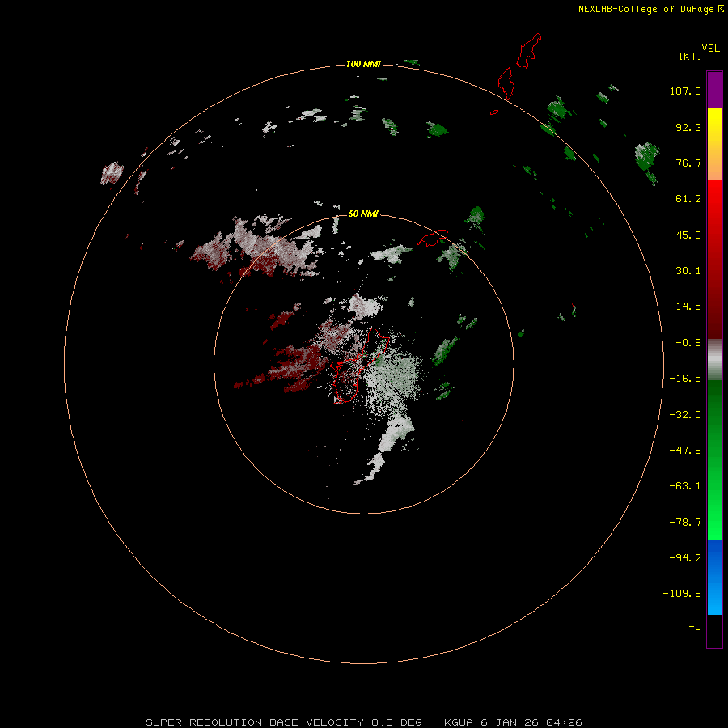
Task: Click the 30.1 legend value
Action: [x=688, y=271]
